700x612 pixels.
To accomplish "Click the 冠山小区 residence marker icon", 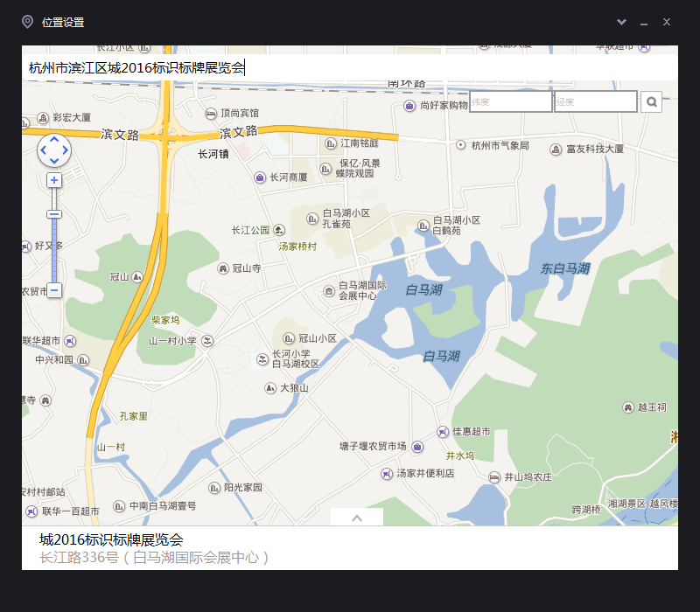I will tap(289, 338).
